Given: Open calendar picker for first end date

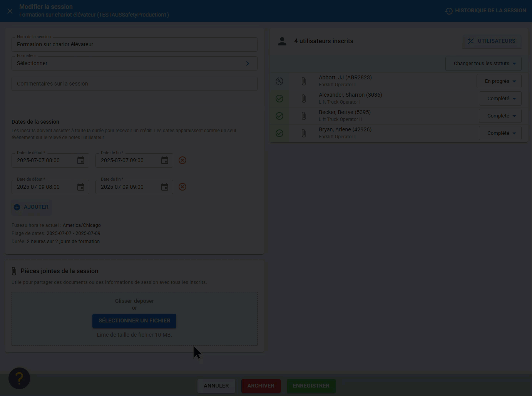Looking at the screenshot, I should coord(165,161).
